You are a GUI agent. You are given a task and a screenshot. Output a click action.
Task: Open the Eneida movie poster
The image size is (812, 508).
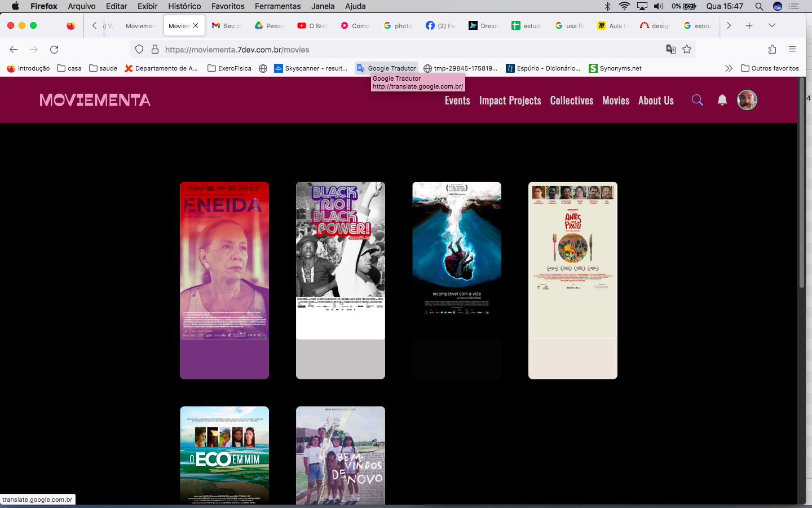coord(224,280)
